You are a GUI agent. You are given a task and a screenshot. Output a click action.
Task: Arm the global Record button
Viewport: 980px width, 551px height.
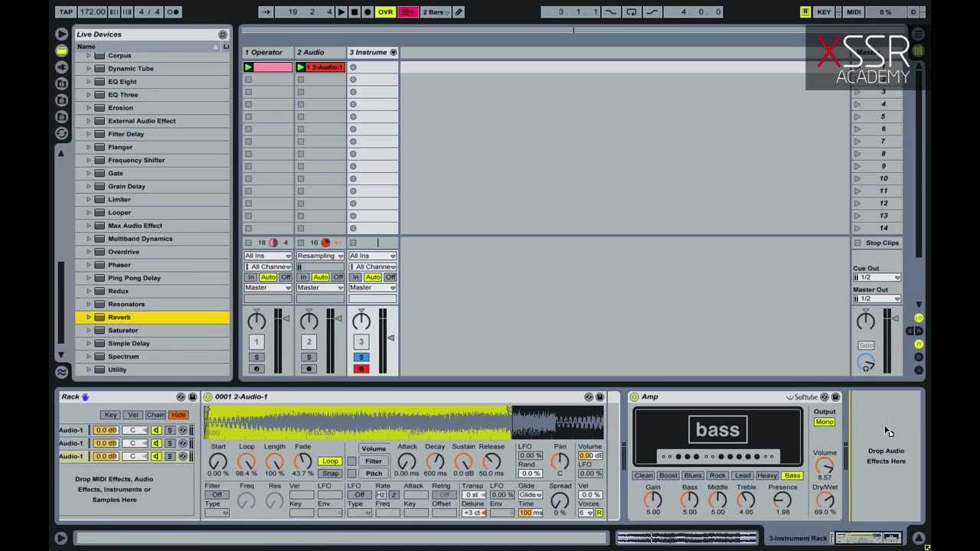point(367,11)
